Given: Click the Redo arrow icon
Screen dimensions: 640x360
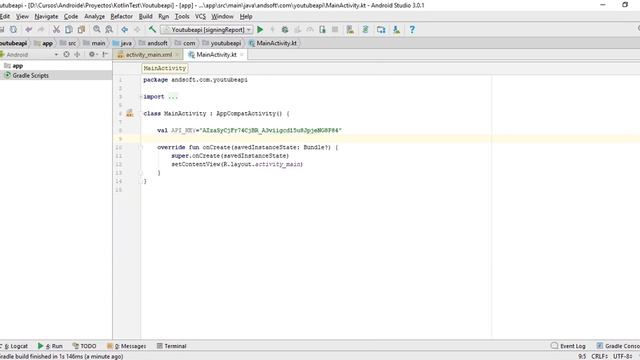Looking at the screenshot, I should pos(41,29).
